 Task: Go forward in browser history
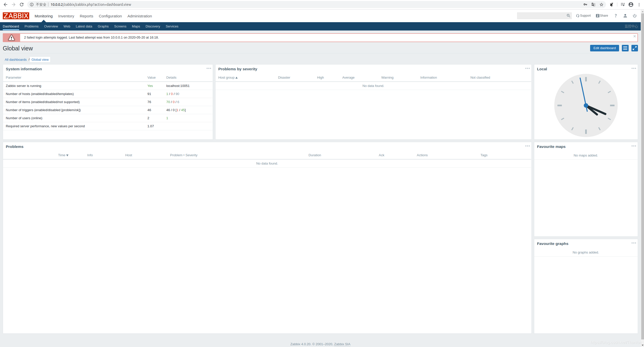point(13,5)
